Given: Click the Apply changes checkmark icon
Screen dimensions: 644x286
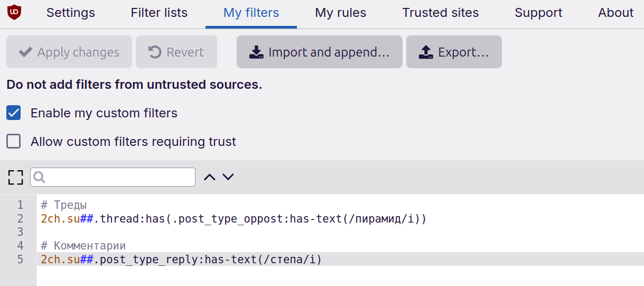Looking at the screenshot, I should pyautogui.click(x=25, y=52).
